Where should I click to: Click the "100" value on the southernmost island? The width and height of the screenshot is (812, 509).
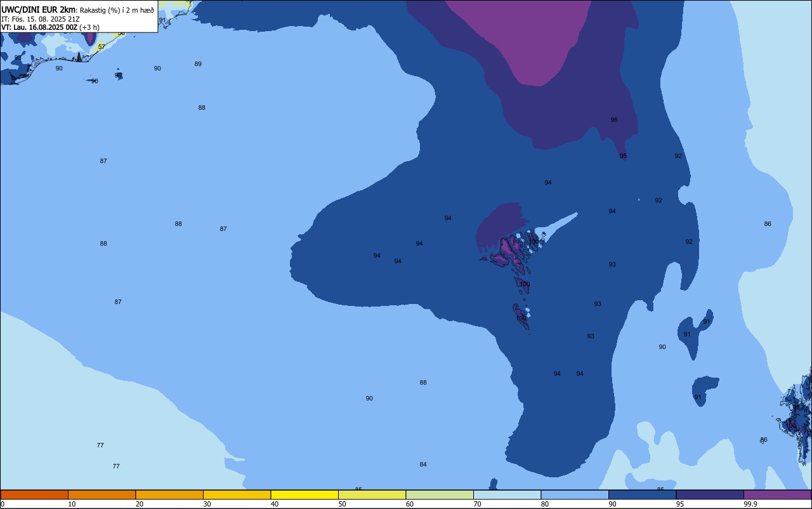[521, 319]
